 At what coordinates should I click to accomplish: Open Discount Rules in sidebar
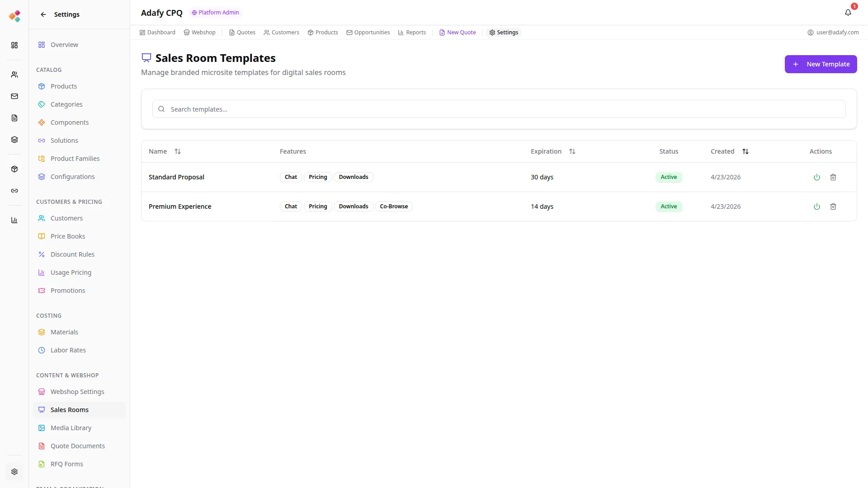pos(72,254)
